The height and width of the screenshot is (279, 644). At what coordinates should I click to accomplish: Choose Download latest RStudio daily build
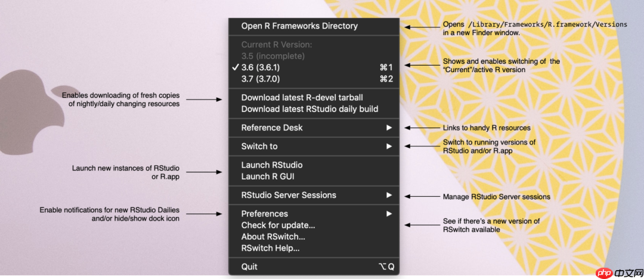(x=314, y=109)
